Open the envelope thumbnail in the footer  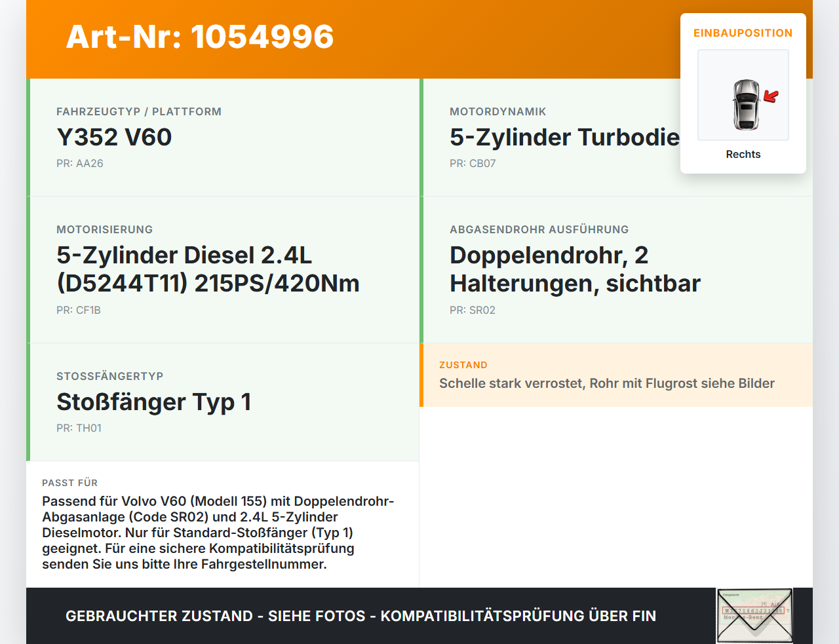754,616
